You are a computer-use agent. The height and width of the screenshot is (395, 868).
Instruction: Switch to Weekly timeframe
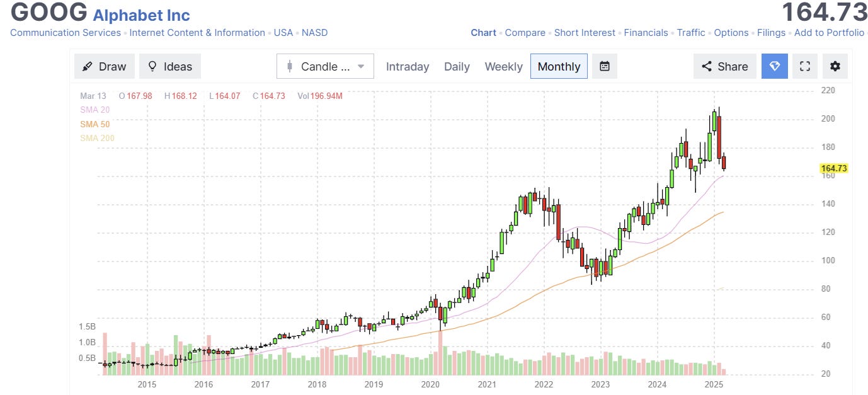(x=503, y=66)
